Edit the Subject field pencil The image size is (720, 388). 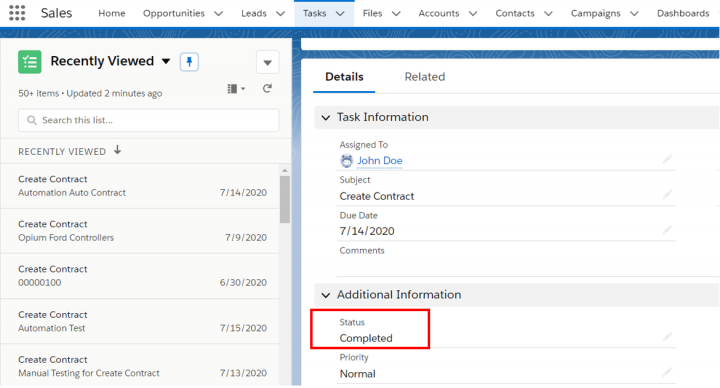[x=667, y=195]
